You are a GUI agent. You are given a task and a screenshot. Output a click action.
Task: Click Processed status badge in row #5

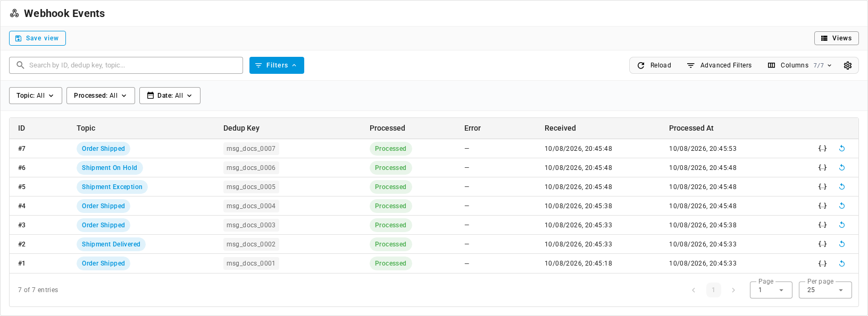pyautogui.click(x=390, y=187)
